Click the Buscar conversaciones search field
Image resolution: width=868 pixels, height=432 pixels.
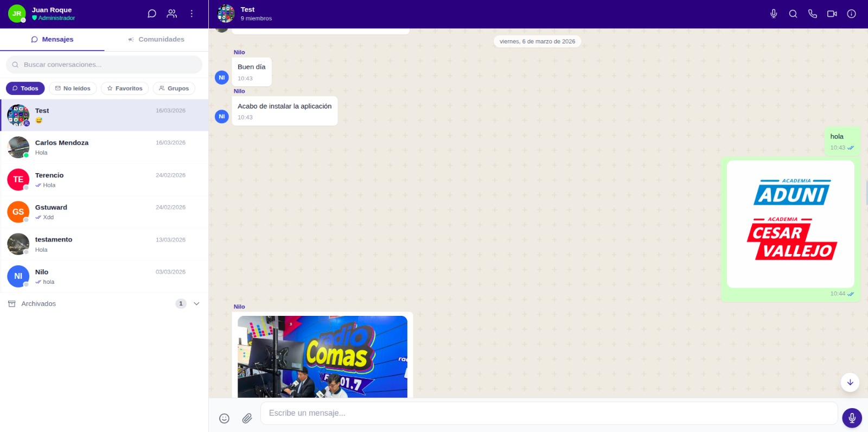coord(104,65)
